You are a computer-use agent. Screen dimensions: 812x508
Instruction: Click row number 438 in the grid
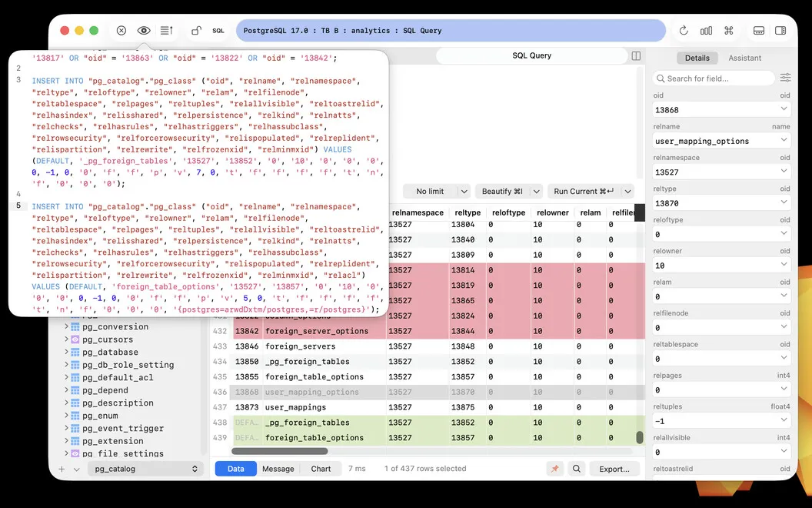(x=220, y=423)
